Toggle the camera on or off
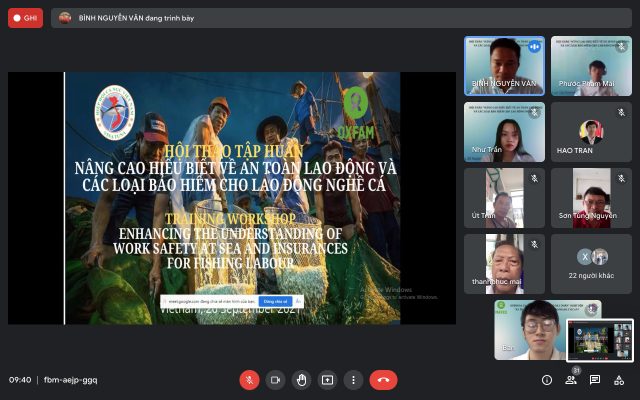This screenshot has width=640, height=400. pos(275,380)
